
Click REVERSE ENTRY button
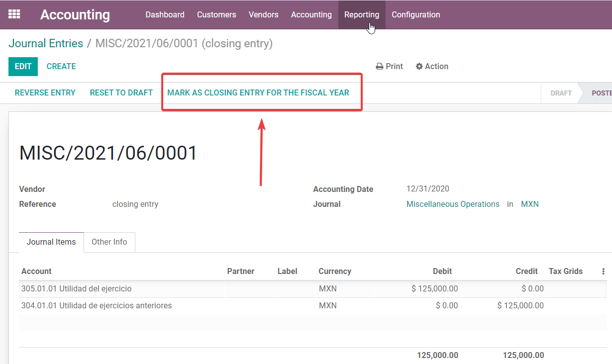[x=45, y=93]
